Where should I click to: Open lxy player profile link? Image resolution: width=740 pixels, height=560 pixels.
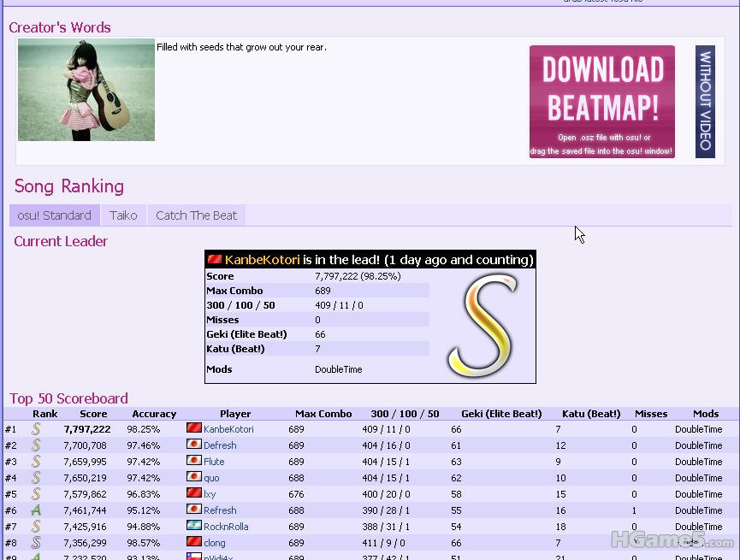[x=210, y=494]
